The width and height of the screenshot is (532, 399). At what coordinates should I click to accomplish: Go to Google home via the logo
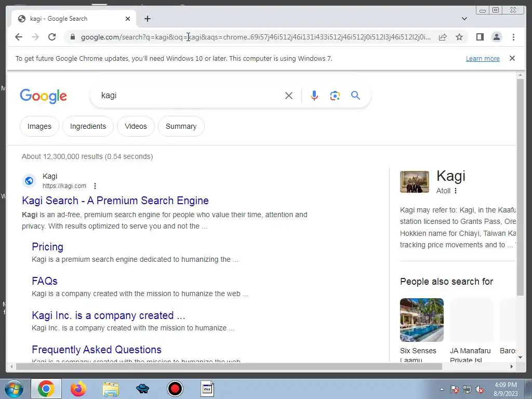[44, 96]
